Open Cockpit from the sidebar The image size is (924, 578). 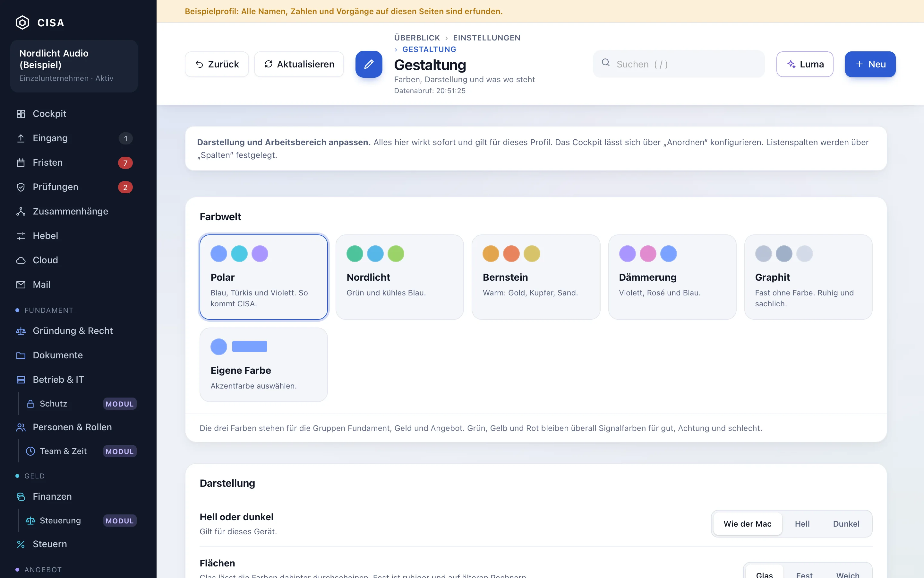pos(74,114)
